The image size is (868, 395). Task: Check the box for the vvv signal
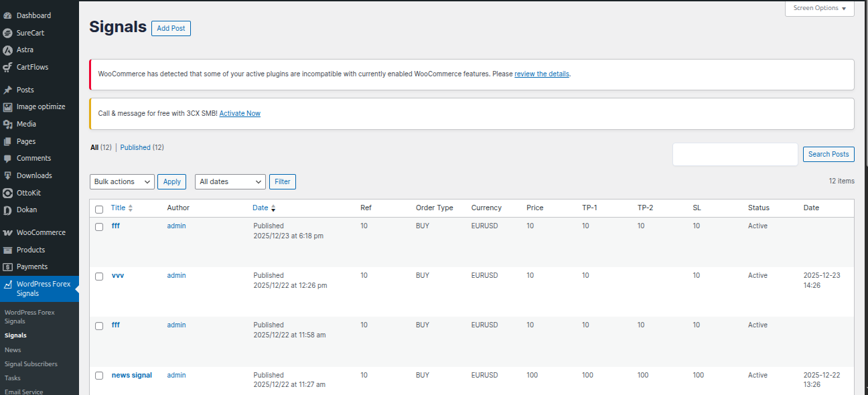(x=99, y=276)
